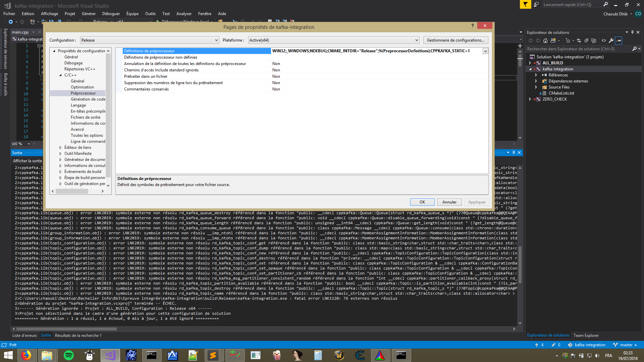Select CMakeLists.txt in Solution Explorer
The width and height of the screenshot is (644, 362).
tap(561, 93)
